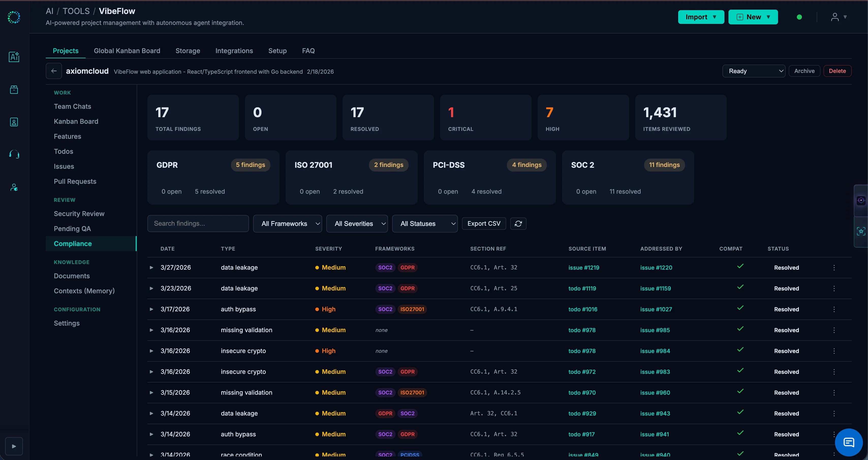Open the chat bubble widget
The image size is (868, 460).
848,442
